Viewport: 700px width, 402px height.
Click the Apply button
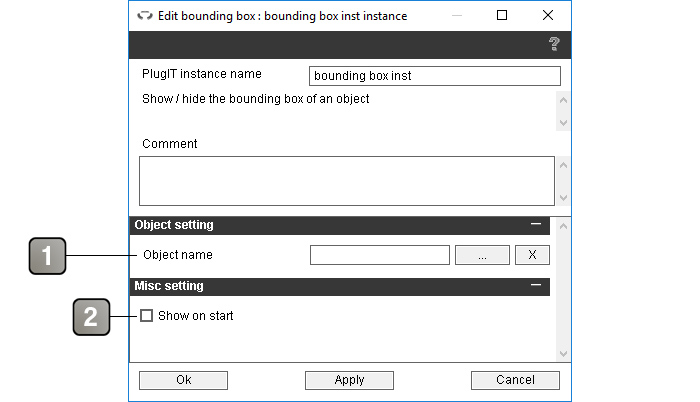[x=350, y=380]
